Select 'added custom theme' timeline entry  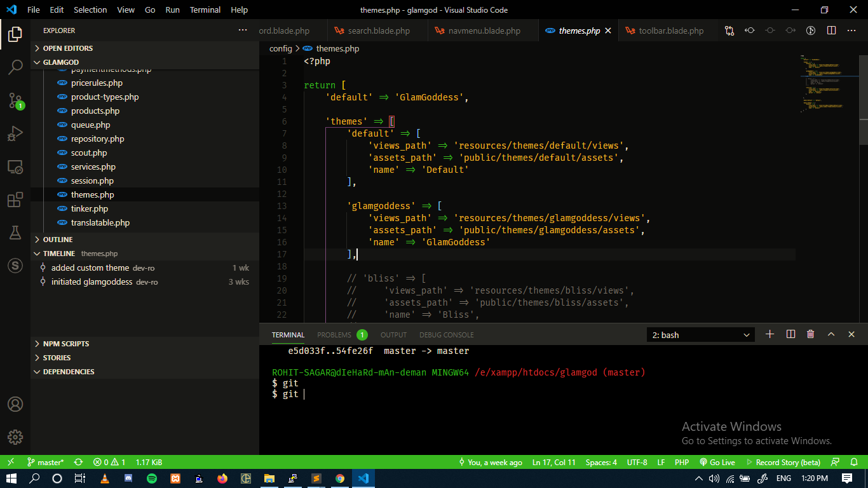click(x=145, y=268)
